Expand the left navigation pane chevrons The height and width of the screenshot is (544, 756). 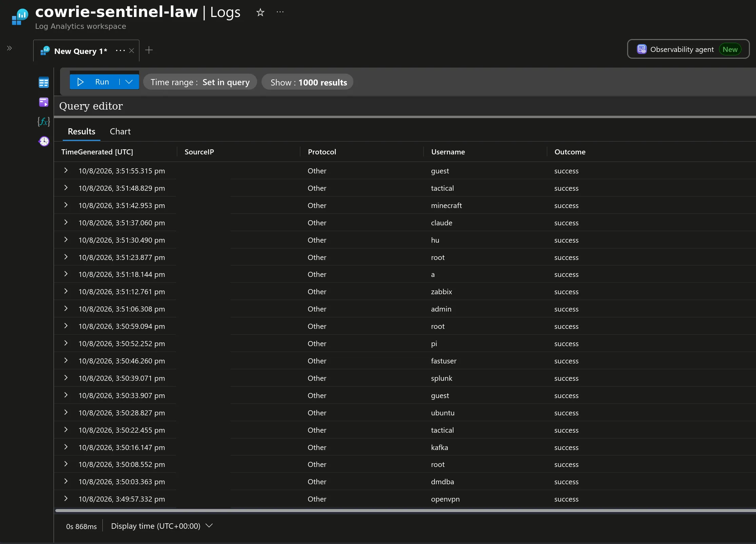point(9,48)
